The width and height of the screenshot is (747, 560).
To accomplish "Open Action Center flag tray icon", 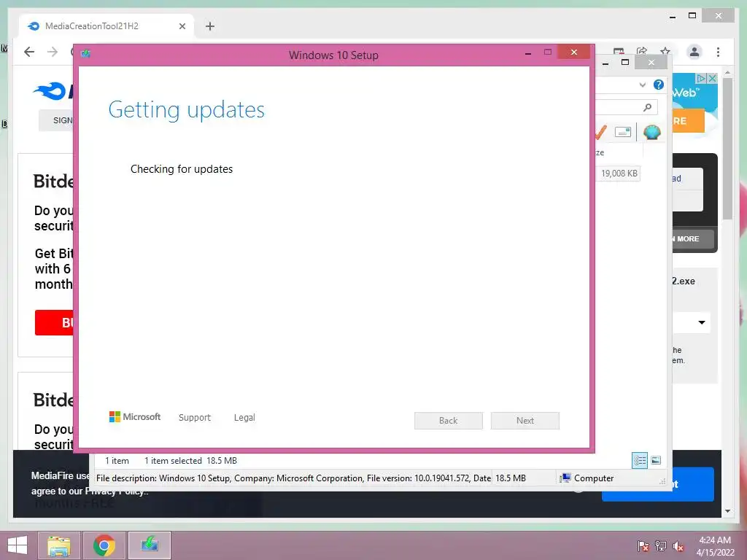I will pyautogui.click(x=643, y=545).
